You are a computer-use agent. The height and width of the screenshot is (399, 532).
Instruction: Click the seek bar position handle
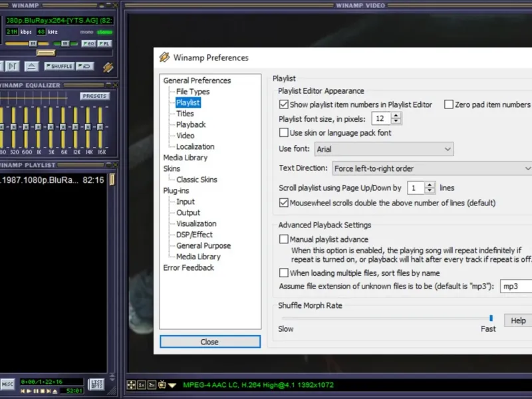46,53
